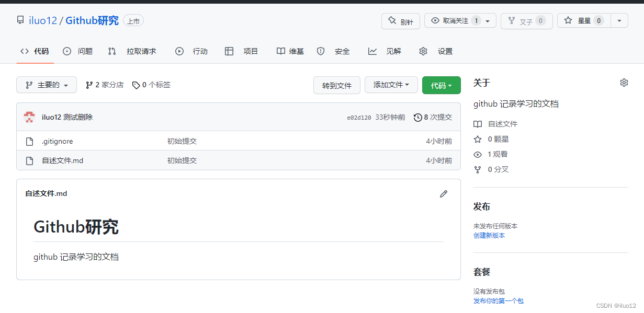Open the 发布 releases heading
The height and width of the screenshot is (313, 644).
coord(482,206)
